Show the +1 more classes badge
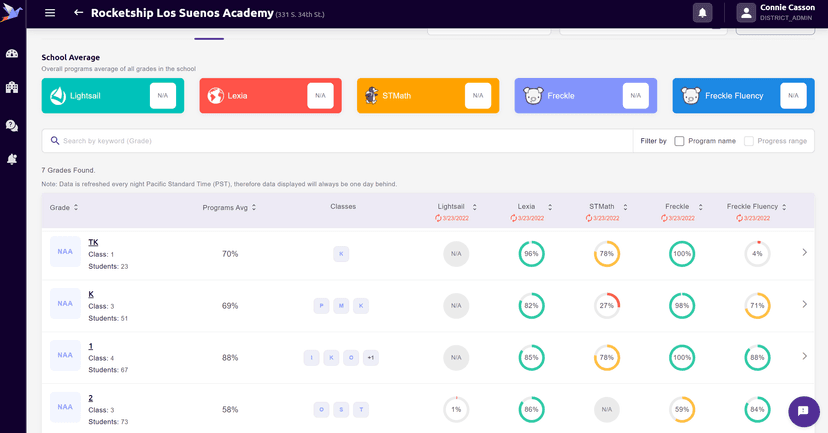 (371, 357)
